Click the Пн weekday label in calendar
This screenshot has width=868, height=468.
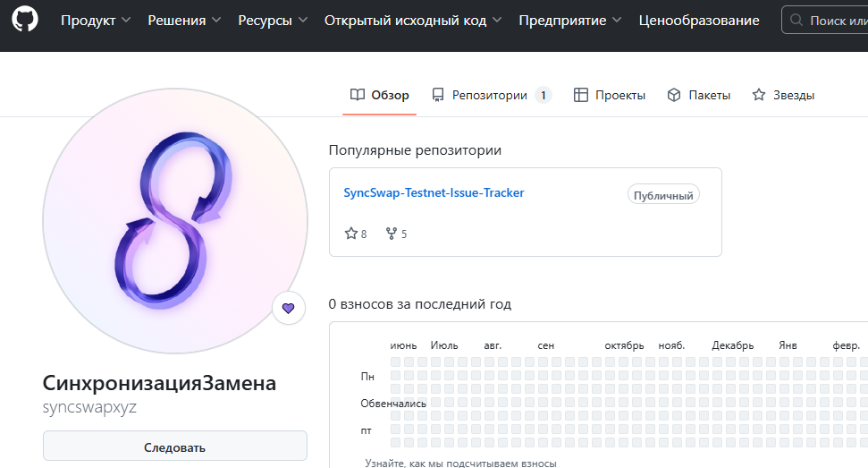(x=367, y=377)
